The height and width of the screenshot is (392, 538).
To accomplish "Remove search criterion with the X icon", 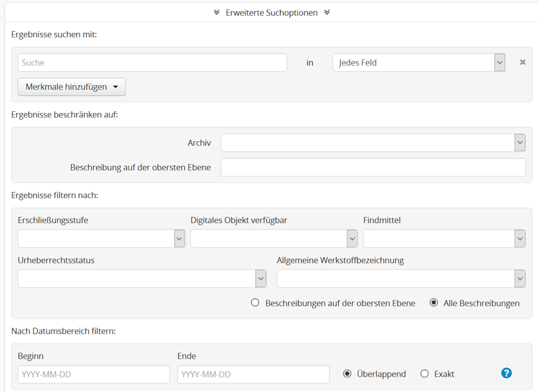I will (522, 62).
